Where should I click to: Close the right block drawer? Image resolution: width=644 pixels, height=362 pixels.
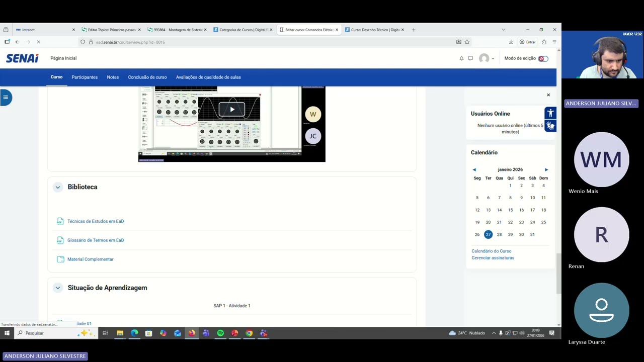548,95
